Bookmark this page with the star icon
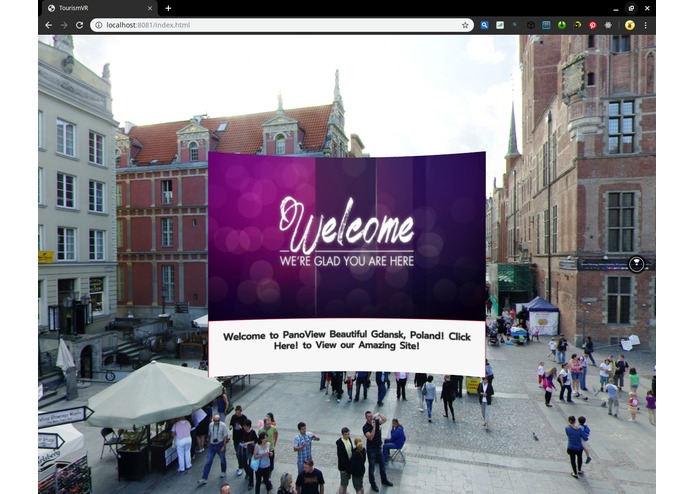 click(x=465, y=25)
